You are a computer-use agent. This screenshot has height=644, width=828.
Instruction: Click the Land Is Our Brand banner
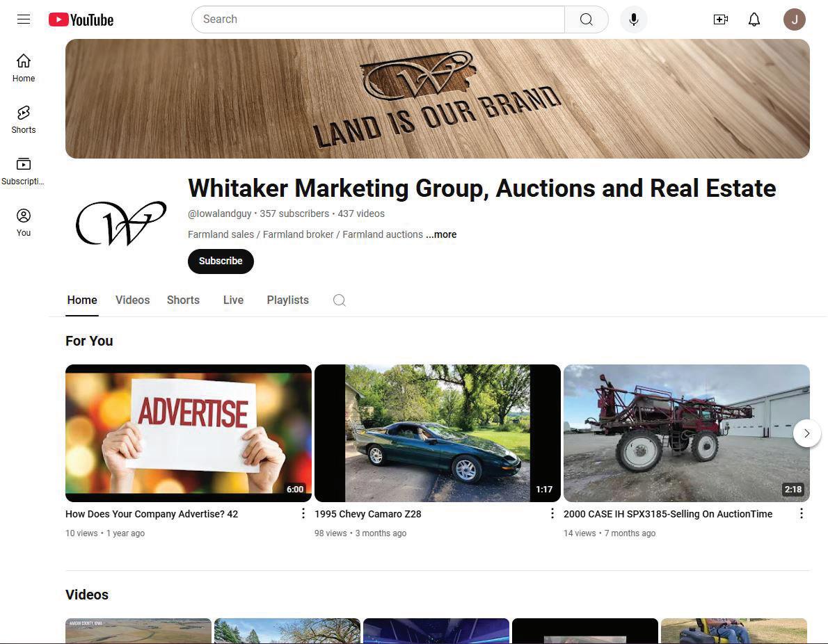pyautogui.click(x=438, y=99)
